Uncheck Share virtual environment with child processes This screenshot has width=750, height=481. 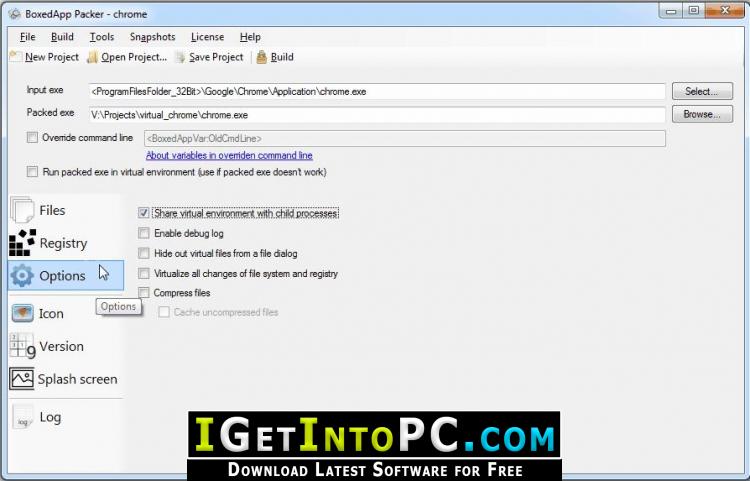[143, 213]
